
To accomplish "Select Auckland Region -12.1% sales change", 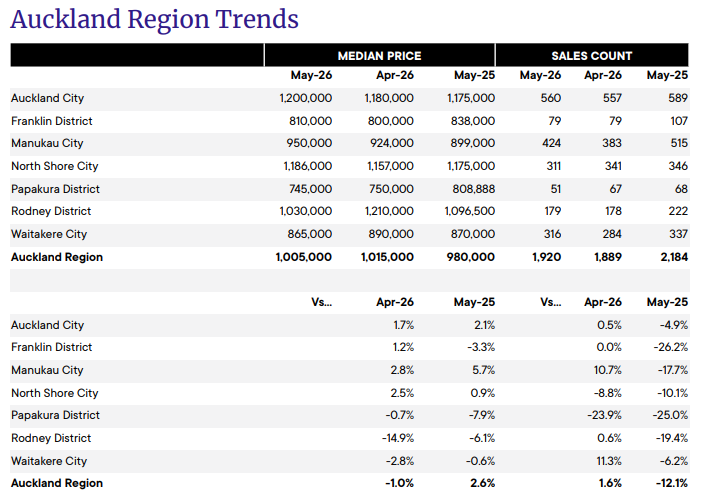I will click(672, 483).
